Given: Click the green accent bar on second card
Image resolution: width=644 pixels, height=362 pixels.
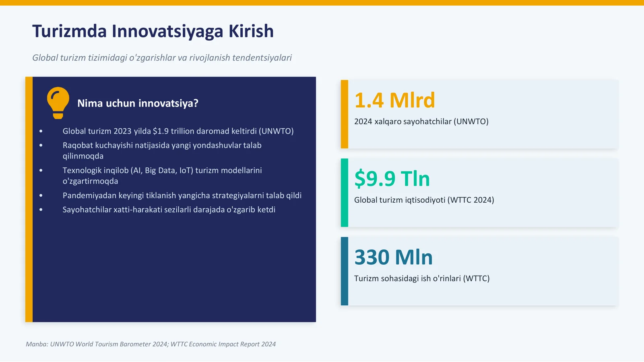Looking at the screenshot, I should coord(345,193).
